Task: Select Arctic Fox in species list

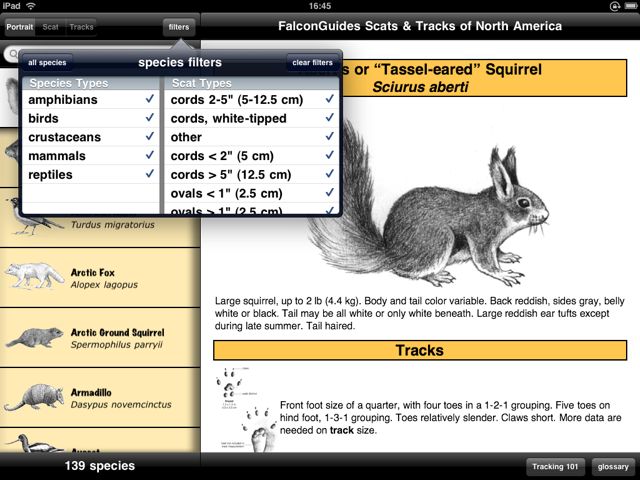Action: (x=100, y=278)
